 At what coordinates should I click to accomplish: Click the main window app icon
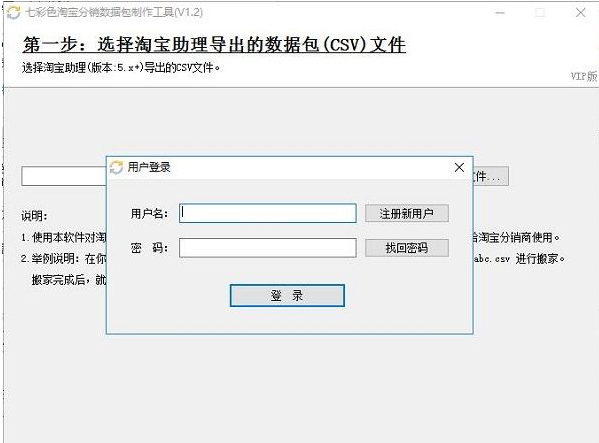(13, 12)
